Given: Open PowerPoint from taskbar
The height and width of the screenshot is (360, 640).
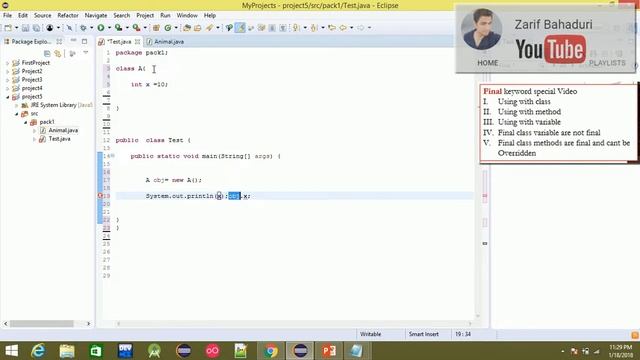Looking at the screenshot, I should [x=329, y=351].
